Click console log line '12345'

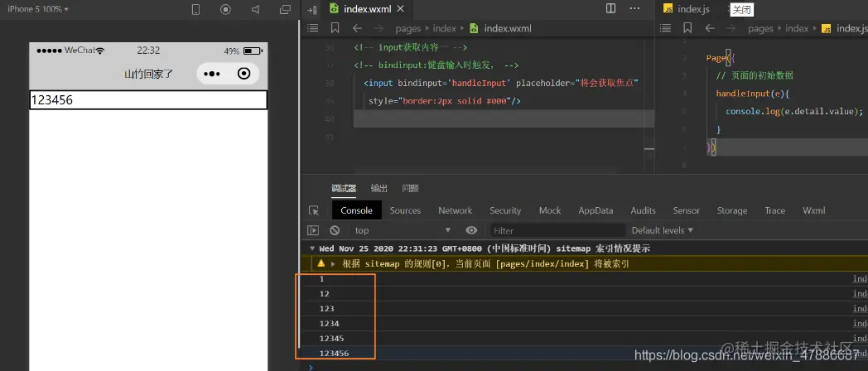[x=331, y=339]
